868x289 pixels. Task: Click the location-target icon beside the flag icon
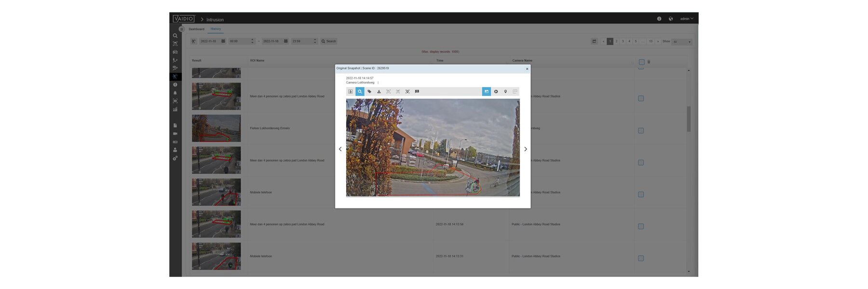point(407,92)
